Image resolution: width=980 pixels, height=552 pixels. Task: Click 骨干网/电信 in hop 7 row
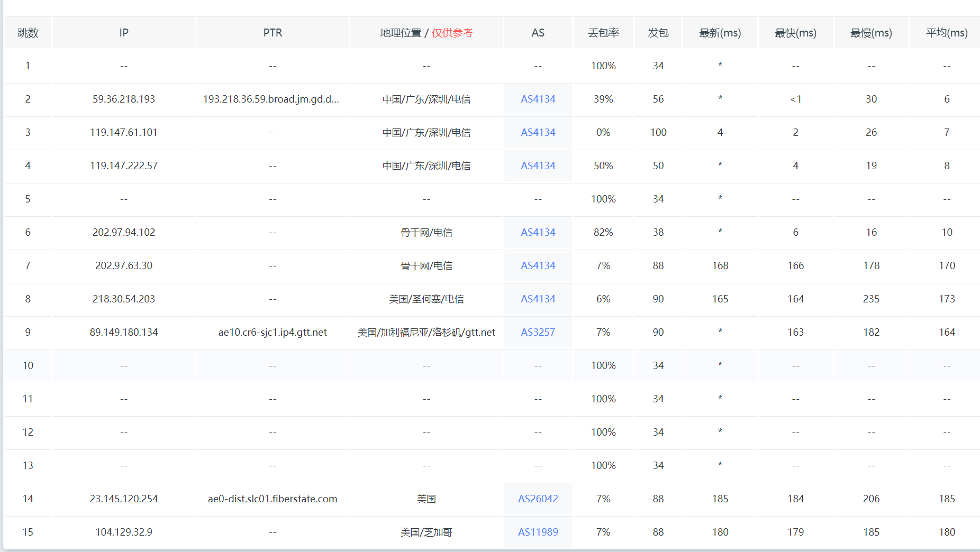pos(427,265)
